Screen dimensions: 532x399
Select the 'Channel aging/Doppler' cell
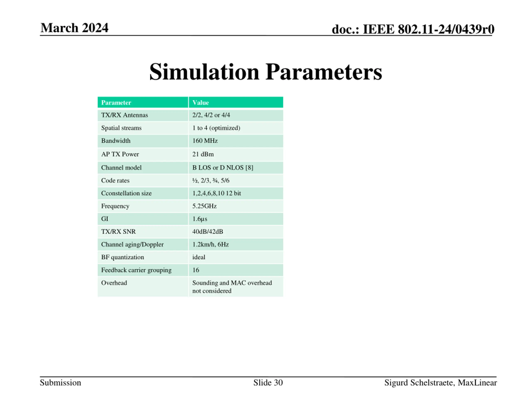(143, 245)
